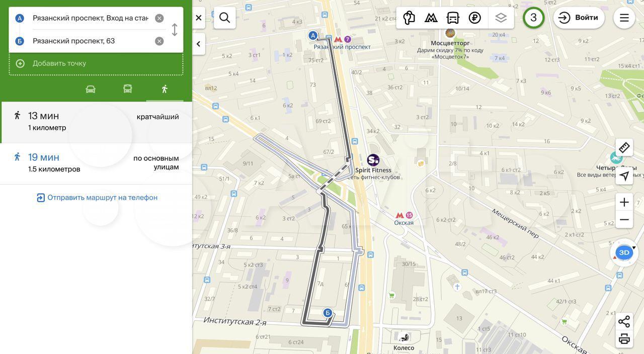Open the map search magnifier
644x354 pixels.
pos(224,18)
